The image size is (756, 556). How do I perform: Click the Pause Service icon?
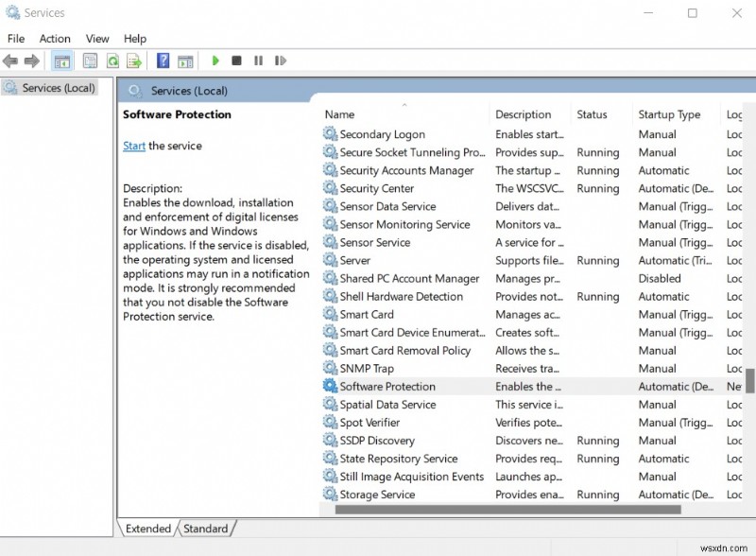[258, 61]
